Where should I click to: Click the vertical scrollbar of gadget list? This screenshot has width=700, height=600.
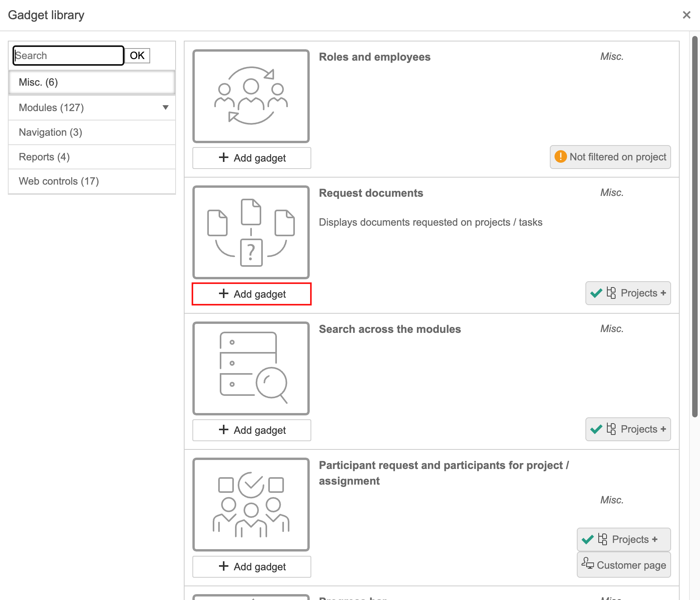tap(695, 227)
